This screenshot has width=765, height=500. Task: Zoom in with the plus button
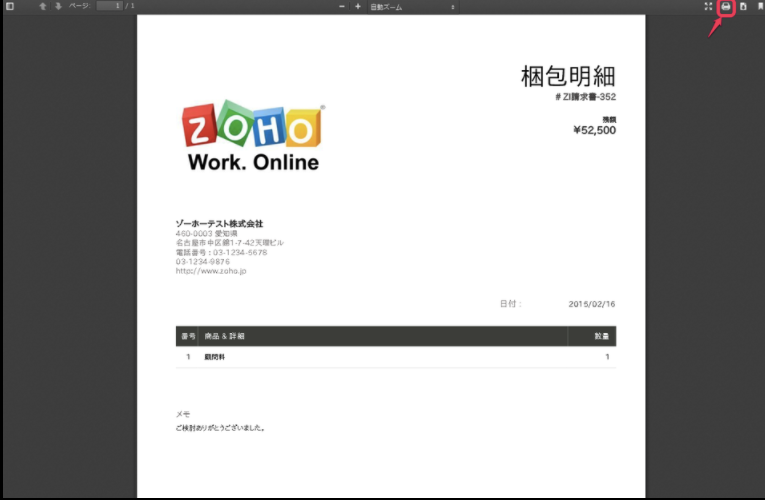[x=358, y=6]
